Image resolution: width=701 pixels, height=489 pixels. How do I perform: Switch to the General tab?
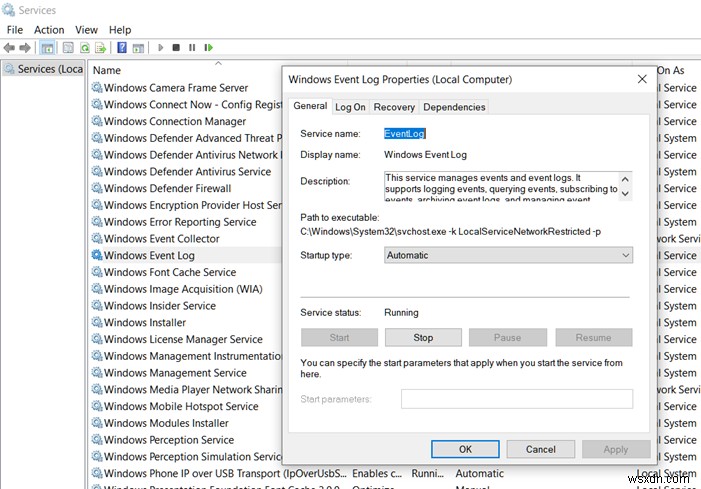[x=310, y=106]
